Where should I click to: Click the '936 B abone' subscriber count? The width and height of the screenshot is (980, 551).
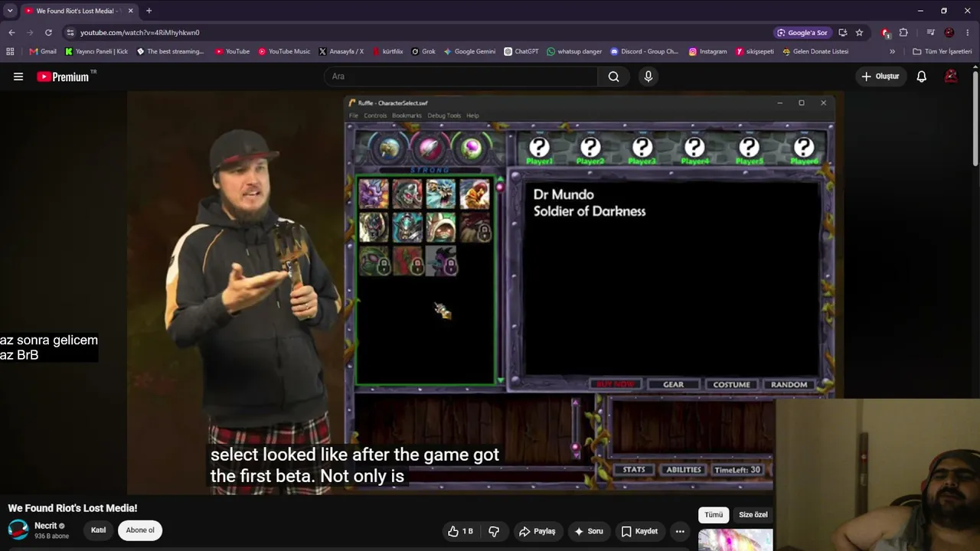pos(51,536)
